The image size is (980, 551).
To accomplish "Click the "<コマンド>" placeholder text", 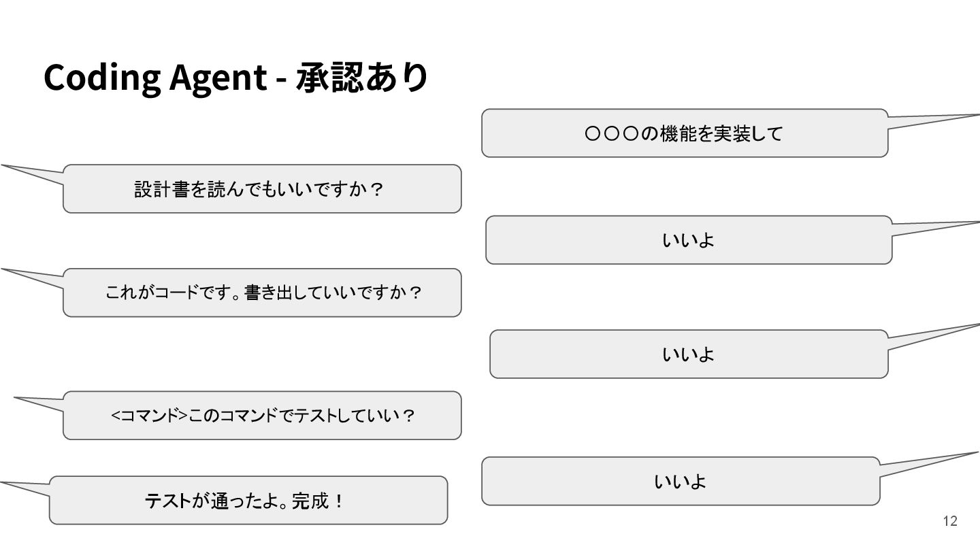I will [x=150, y=415].
